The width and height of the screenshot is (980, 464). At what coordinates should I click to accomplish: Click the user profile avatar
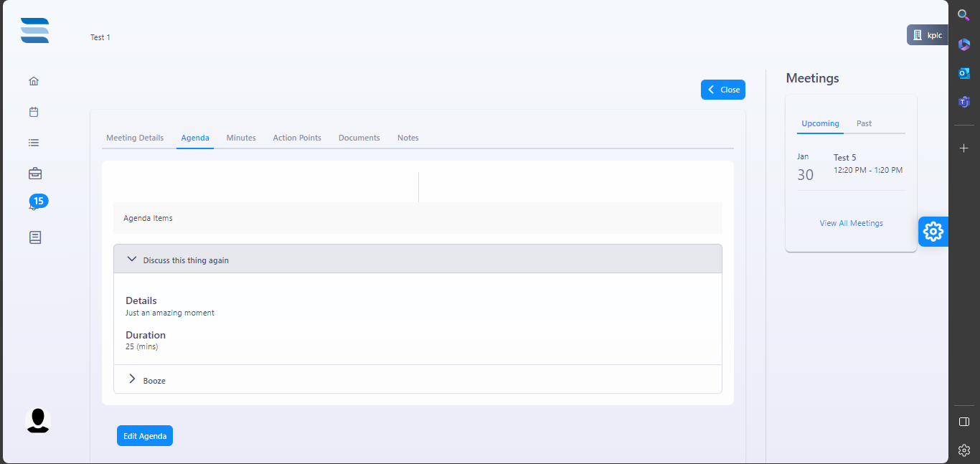[x=37, y=420]
